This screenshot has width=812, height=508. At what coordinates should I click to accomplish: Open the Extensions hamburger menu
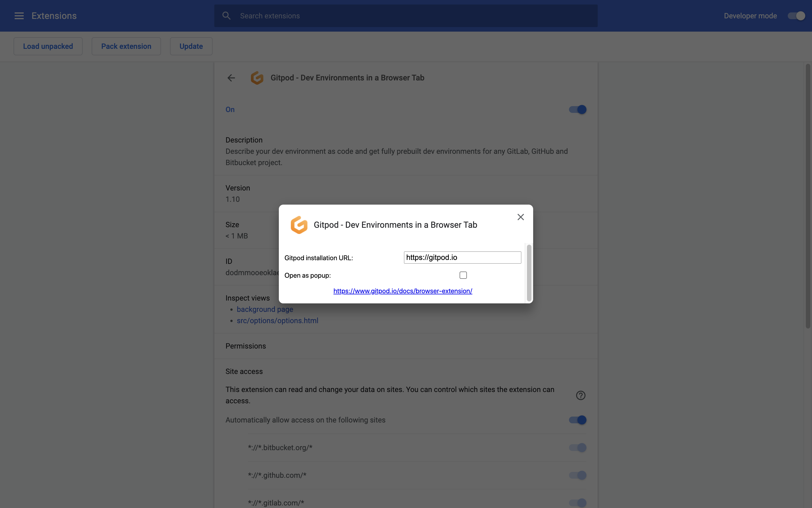tap(19, 16)
